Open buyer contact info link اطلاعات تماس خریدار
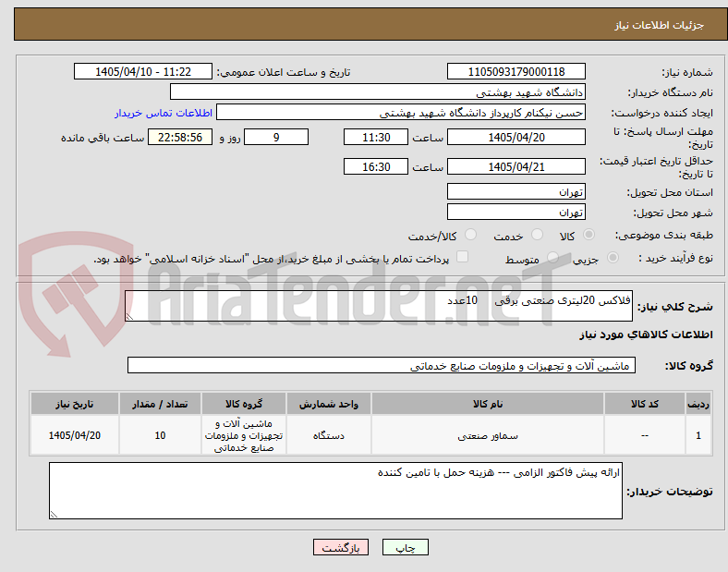The image size is (728, 572). coord(164,113)
